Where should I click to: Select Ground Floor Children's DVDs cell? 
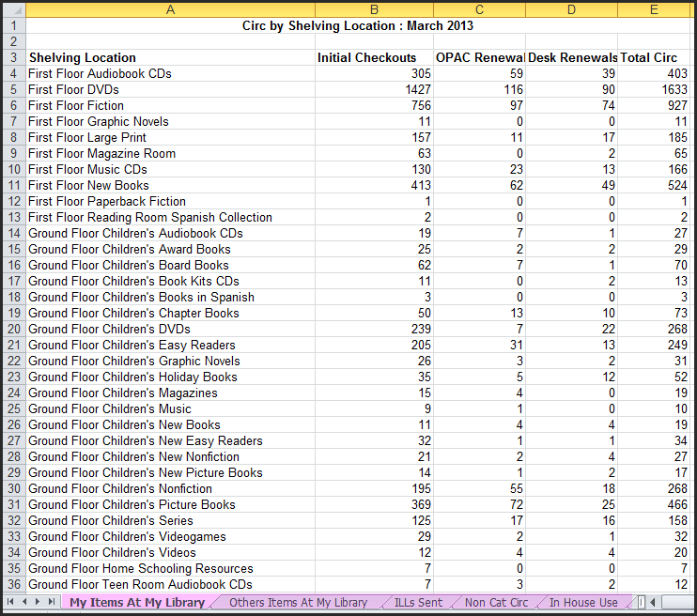coord(170,329)
